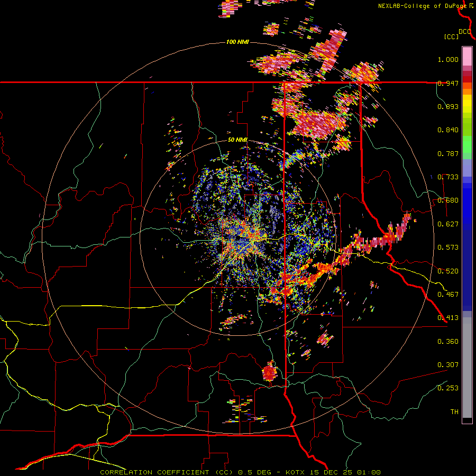The image size is (476, 476).
Task: Click the 50 NMI range ring label
Action: pos(237,140)
